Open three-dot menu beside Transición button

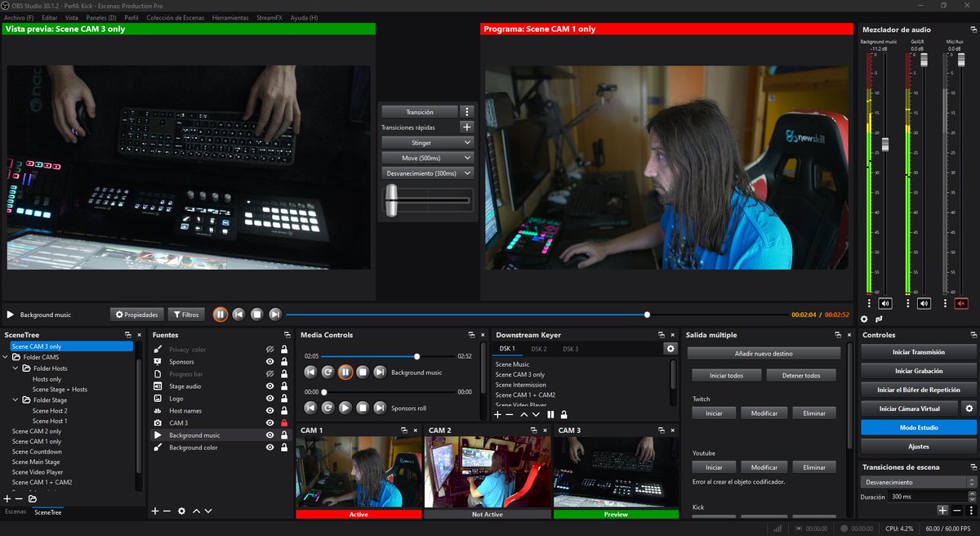coord(466,111)
